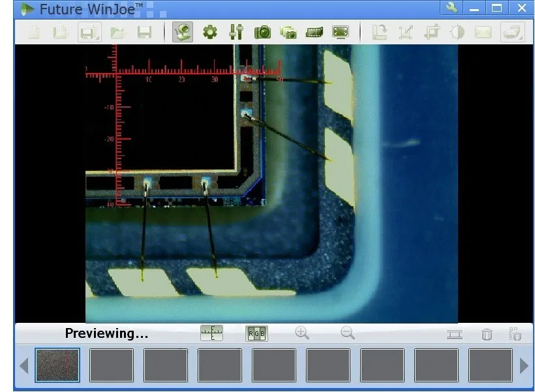Click the print icon with corner arrow

(512, 32)
